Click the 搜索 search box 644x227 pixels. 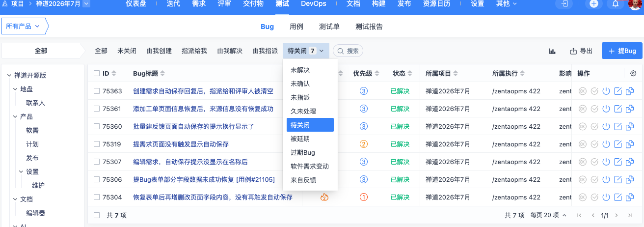348,51
